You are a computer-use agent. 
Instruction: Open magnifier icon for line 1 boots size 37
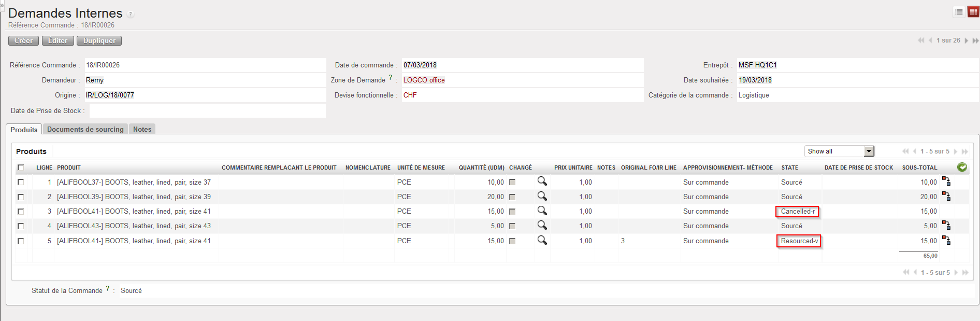(542, 182)
